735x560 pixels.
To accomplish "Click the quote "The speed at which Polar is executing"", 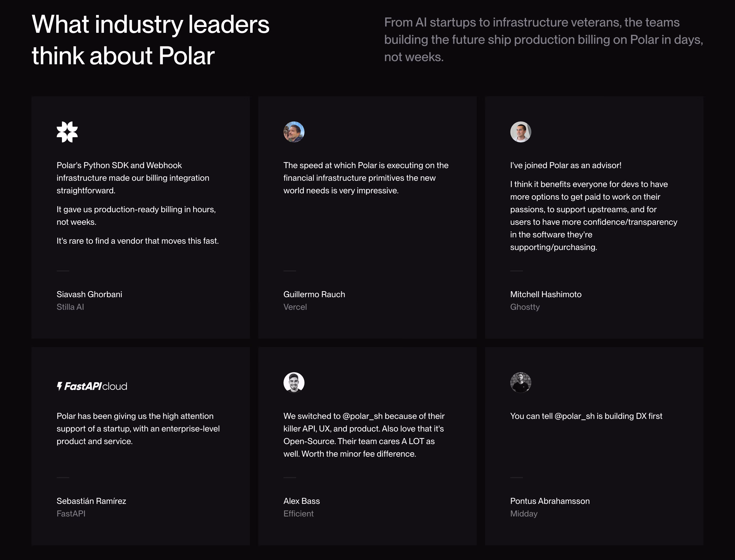I will click(x=366, y=178).
